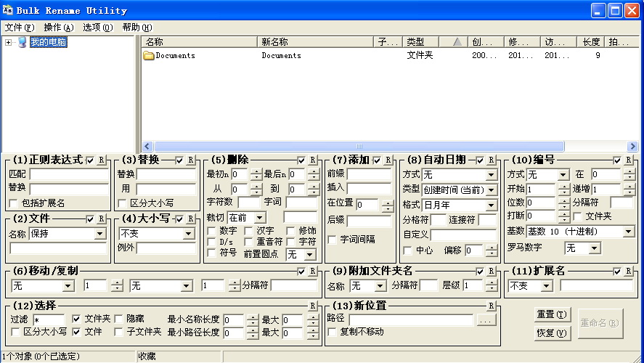The height and width of the screenshot is (363, 644).
Task: Click the Documents folder icon in file list
Action: (x=148, y=55)
